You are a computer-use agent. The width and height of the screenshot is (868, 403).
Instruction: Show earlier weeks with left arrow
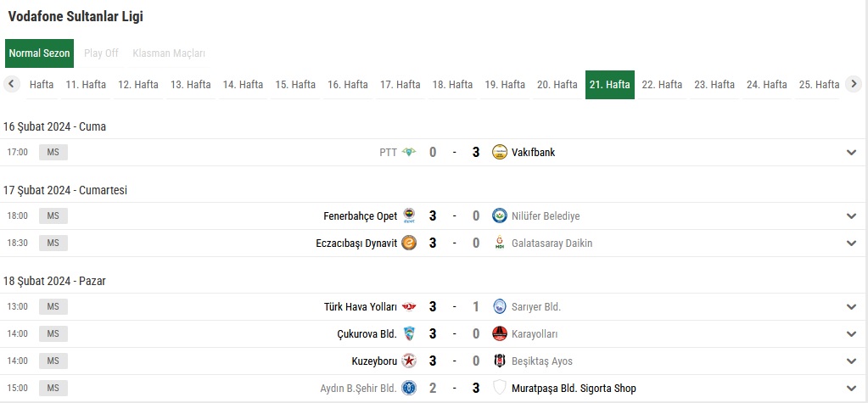click(x=12, y=84)
